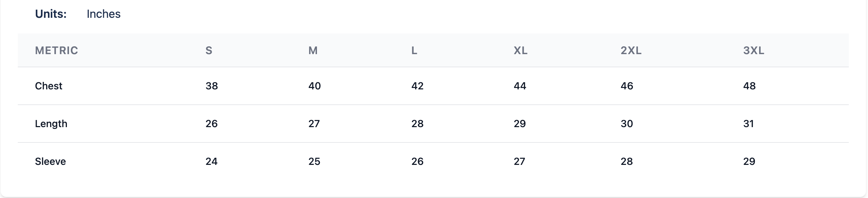Select Chest measurement 44 under XL
Screen dimensions: 868x198
click(x=520, y=86)
